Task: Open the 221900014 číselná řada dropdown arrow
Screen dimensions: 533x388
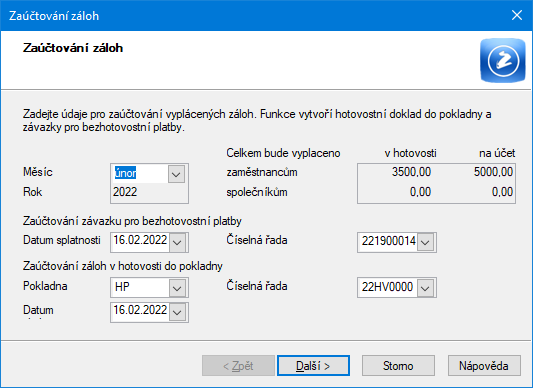Action: 425,242
